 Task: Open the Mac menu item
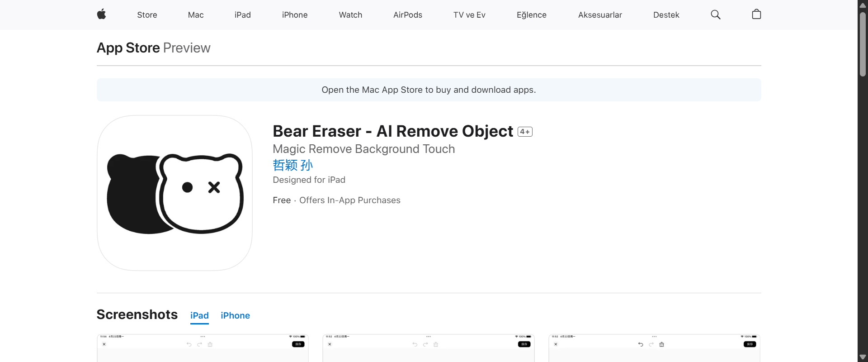pyautogui.click(x=195, y=14)
